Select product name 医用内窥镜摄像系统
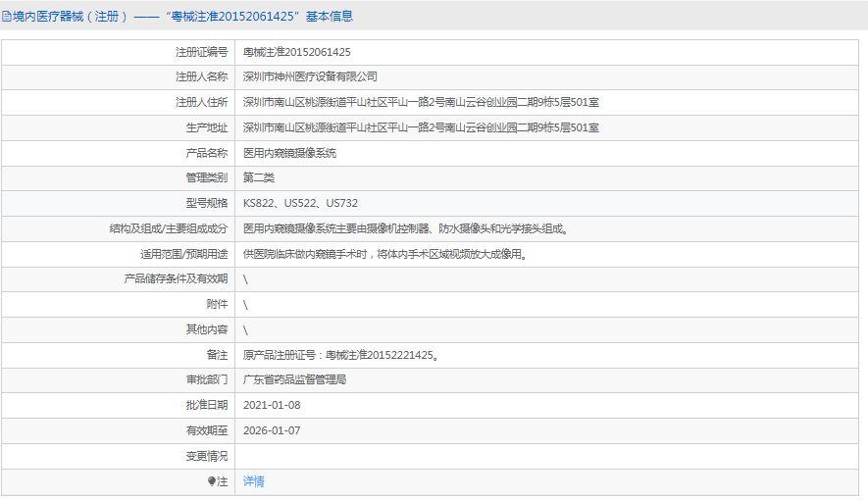The height and width of the screenshot is (501, 868). point(289,153)
